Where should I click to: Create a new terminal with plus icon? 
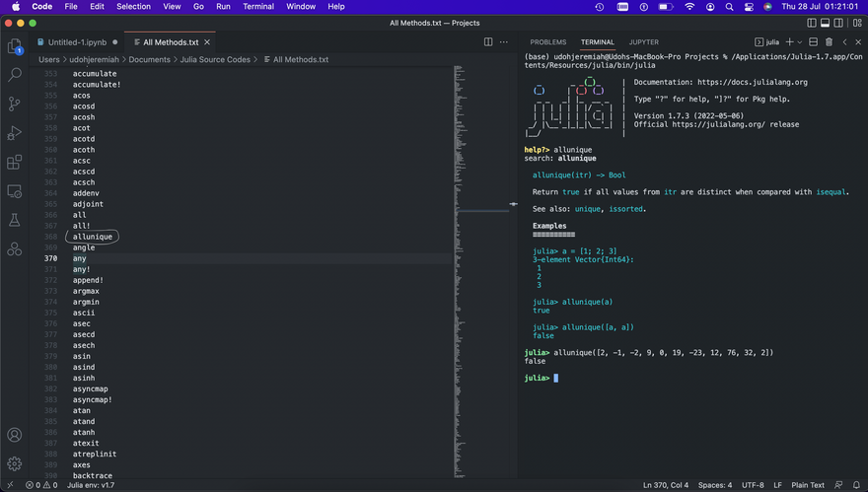tap(789, 42)
